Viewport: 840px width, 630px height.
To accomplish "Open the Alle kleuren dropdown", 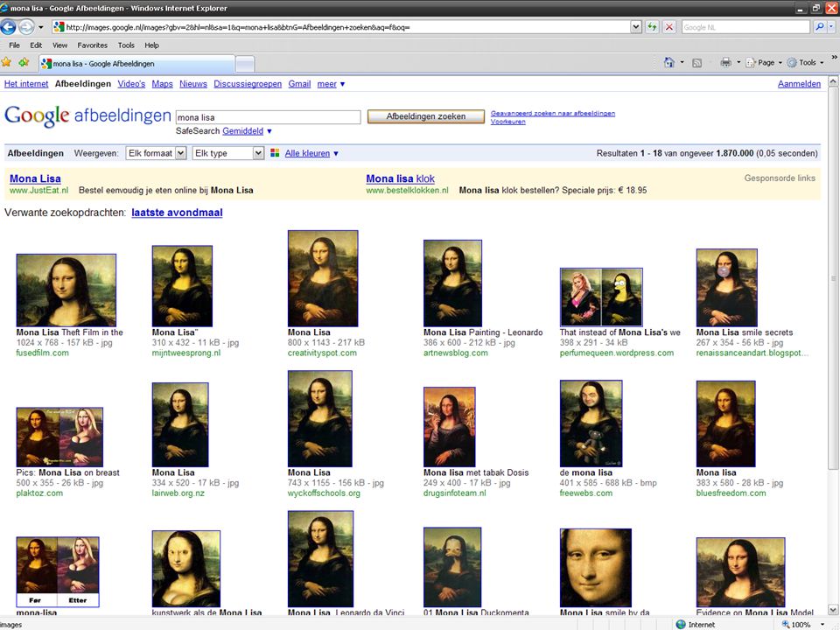I will pos(311,153).
